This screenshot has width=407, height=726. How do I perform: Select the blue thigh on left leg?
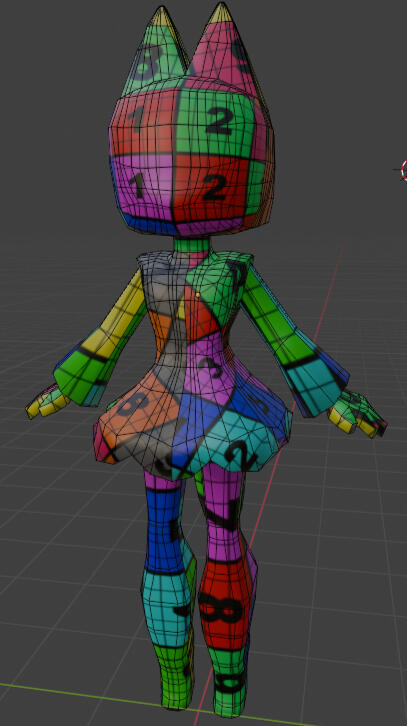163,528
